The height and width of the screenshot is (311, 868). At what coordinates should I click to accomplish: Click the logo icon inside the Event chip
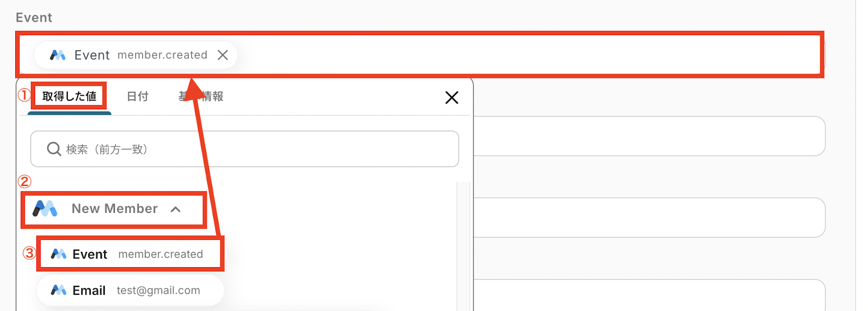click(58, 55)
